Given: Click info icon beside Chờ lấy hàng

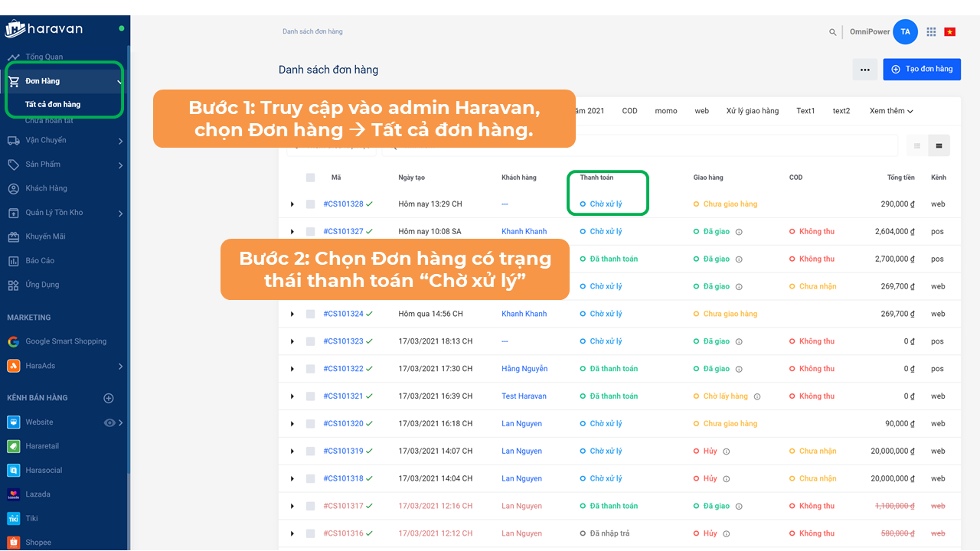Looking at the screenshot, I should click(x=757, y=396).
